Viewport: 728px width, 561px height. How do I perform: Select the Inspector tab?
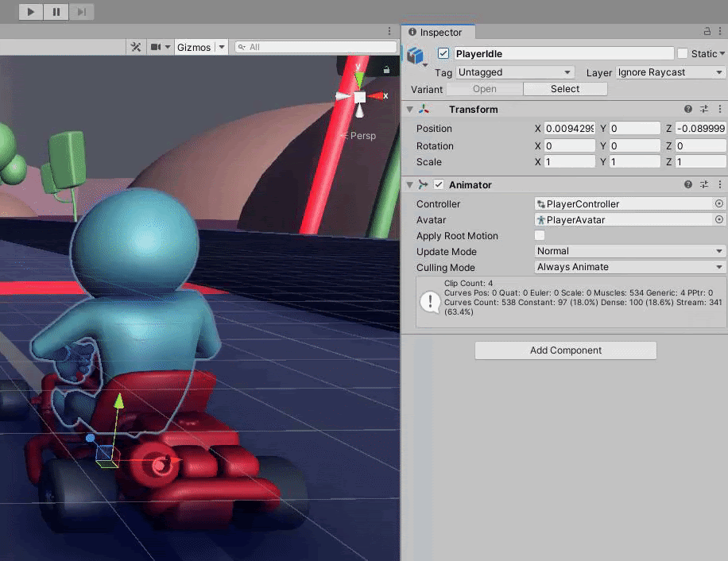point(440,33)
